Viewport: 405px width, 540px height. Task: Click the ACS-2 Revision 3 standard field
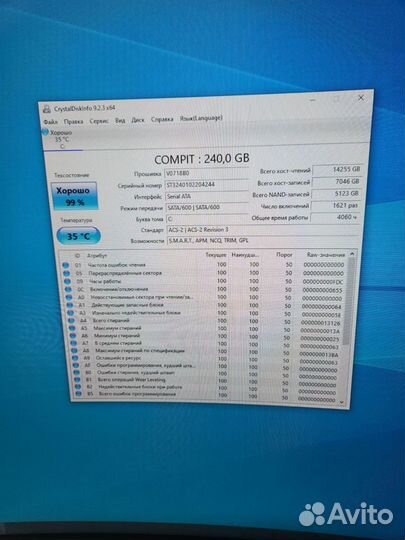pos(263,229)
